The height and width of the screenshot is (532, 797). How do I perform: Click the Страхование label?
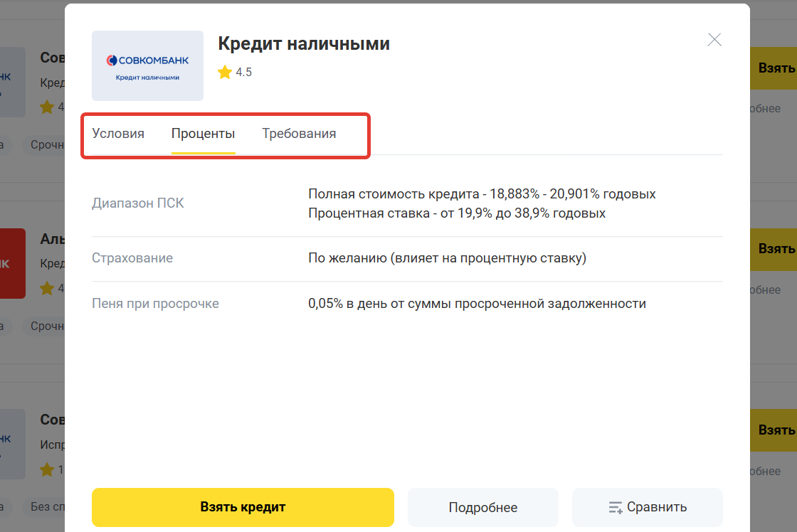click(132, 258)
